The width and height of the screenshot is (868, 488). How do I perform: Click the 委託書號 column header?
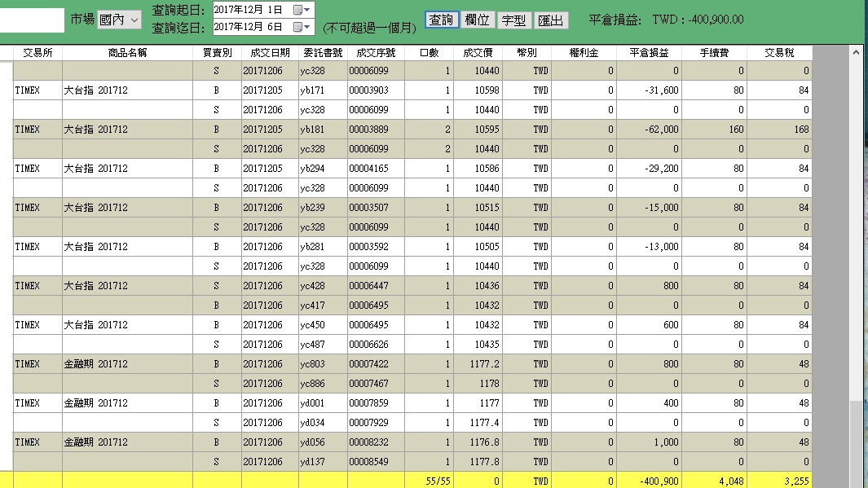(323, 53)
